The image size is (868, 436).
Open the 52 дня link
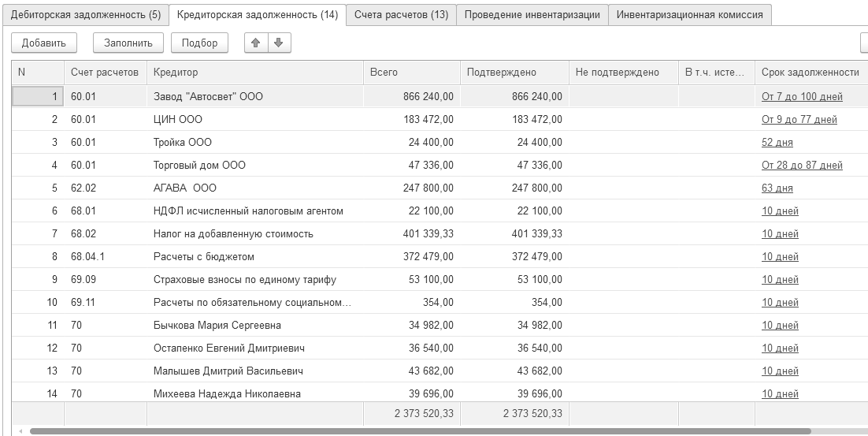click(777, 143)
